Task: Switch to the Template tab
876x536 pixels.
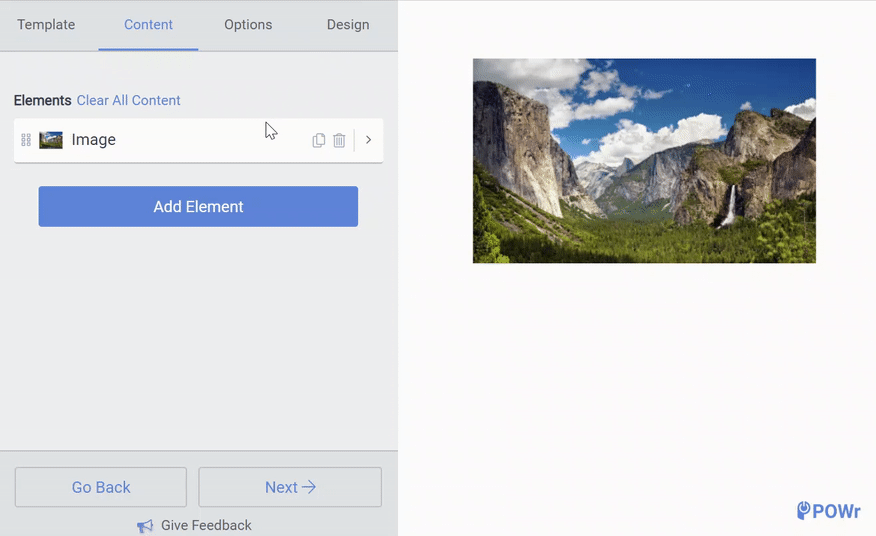Action: [x=46, y=25]
